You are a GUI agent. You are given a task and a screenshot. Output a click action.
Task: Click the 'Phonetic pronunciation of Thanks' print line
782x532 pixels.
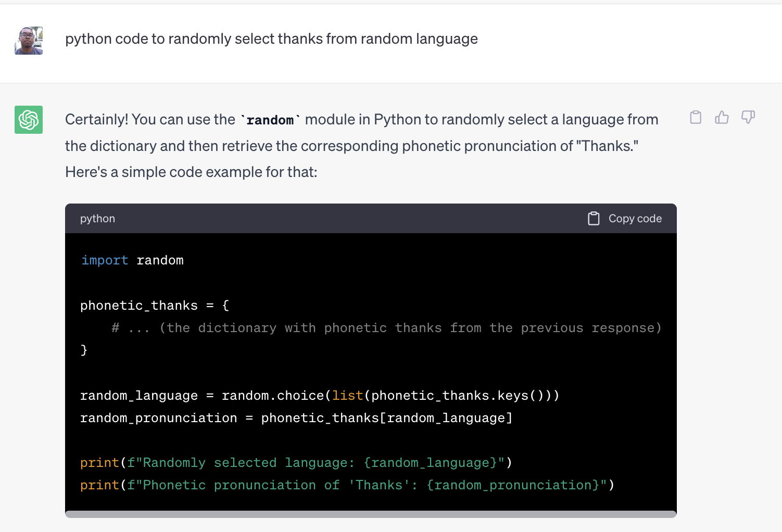click(x=347, y=485)
